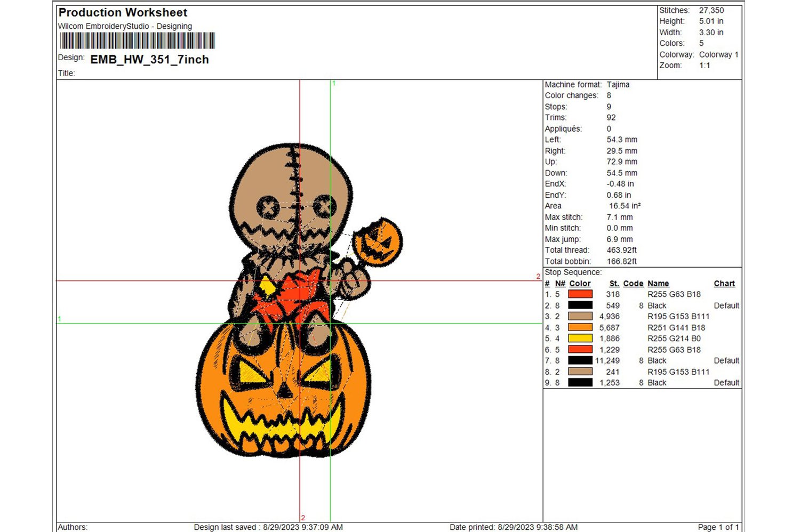Click the "Date printed" timestamp in footer
The height and width of the screenshot is (532, 800).
(514, 527)
